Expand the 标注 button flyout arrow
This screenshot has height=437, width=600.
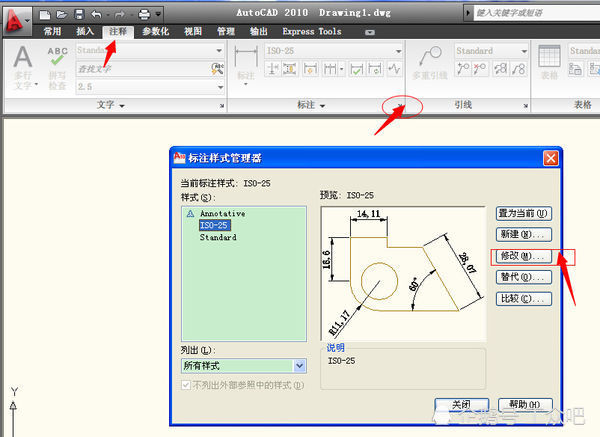click(x=246, y=84)
